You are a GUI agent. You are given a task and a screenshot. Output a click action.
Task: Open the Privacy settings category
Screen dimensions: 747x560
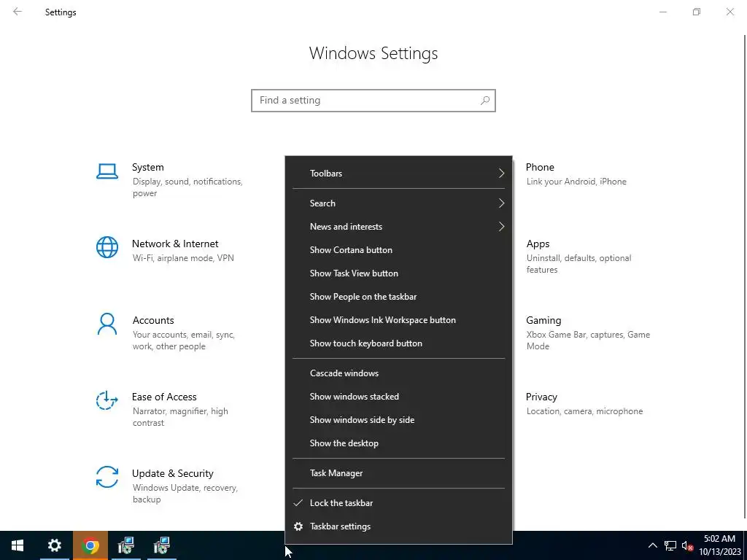(584, 404)
